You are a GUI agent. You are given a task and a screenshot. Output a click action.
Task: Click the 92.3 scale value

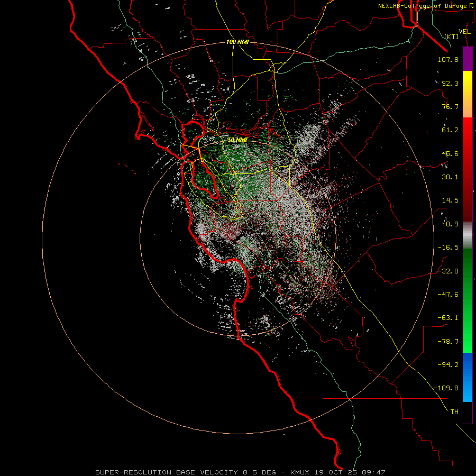click(x=450, y=83)
